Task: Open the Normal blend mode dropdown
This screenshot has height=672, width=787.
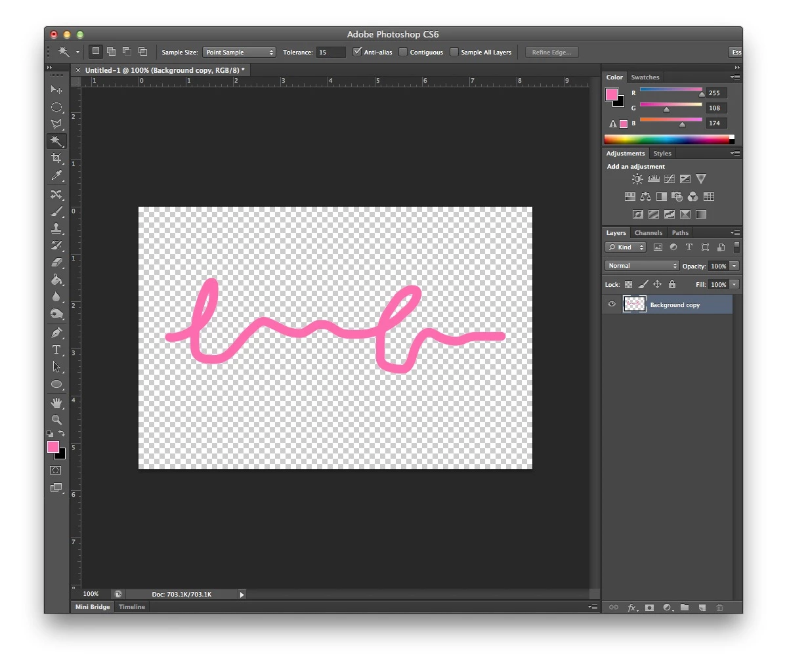Action: (x=642, y=266)
